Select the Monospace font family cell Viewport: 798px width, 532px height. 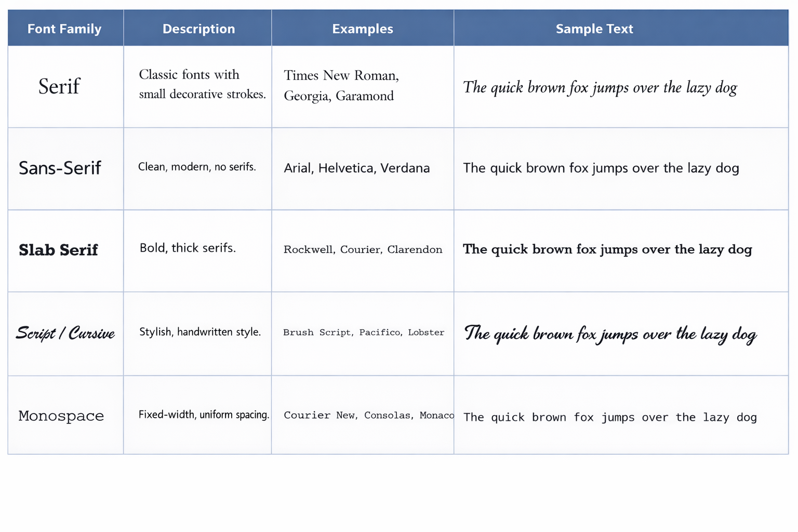pos(61,416)
